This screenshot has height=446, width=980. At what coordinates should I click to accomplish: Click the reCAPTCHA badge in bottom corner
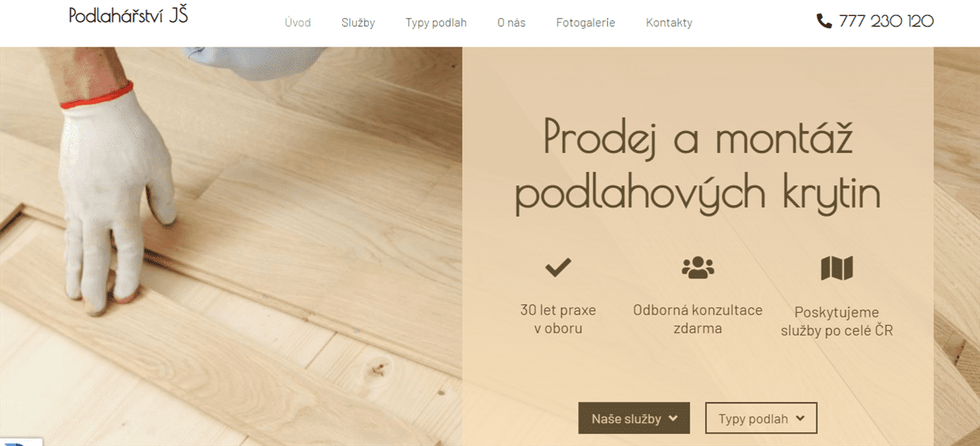pyautogui.click(x=21, y=441)
